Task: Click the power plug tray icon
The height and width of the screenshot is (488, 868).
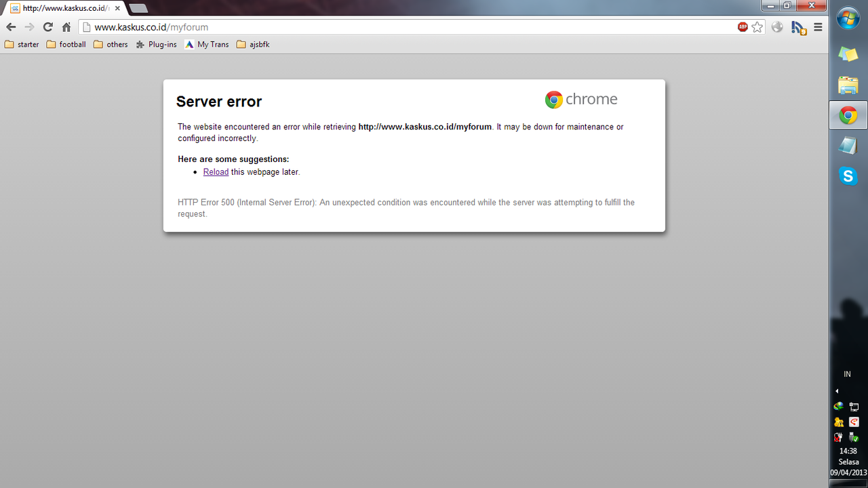Action: [839, 437]
